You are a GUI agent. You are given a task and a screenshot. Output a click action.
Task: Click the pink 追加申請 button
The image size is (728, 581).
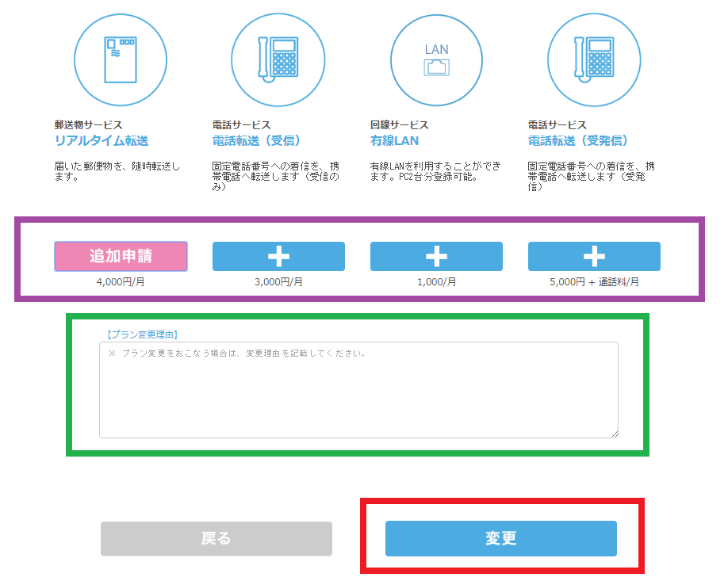[x=121, y=257]
